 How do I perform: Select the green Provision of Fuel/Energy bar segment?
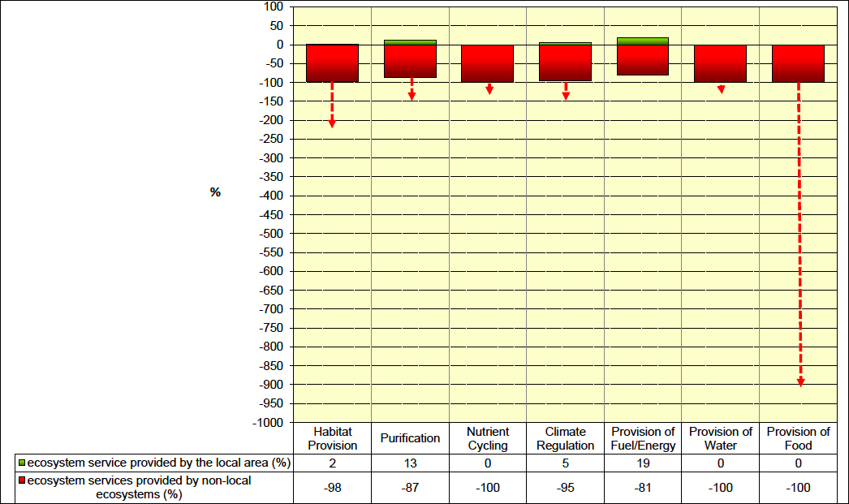[643, 41]
